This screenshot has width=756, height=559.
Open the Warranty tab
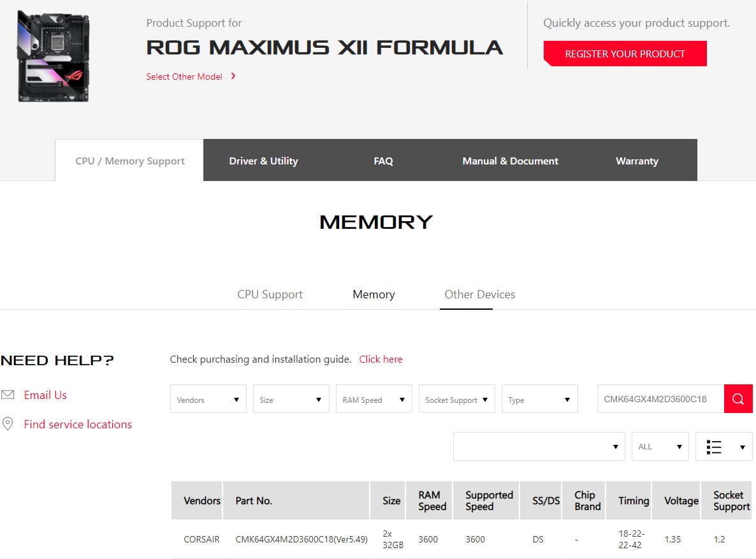637,161
